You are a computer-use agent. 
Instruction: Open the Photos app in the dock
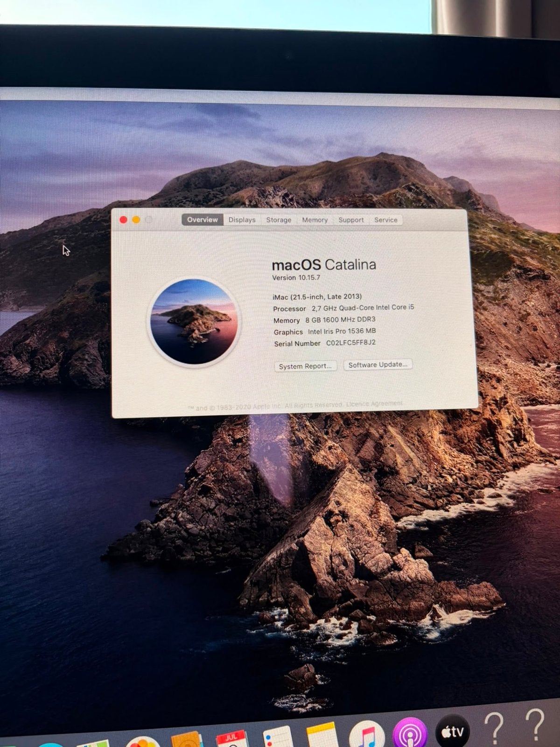pyautogui.click(x=143, y=742)
